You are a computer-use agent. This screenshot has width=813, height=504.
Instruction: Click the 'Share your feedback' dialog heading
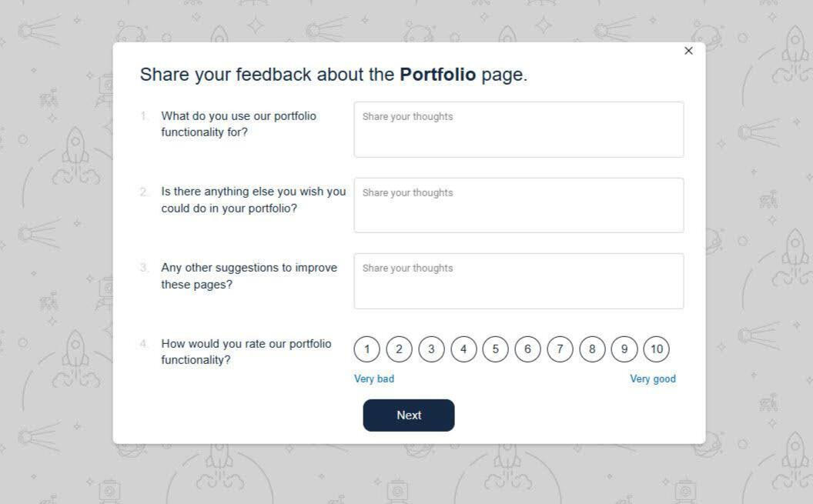[x=333, y=75]
